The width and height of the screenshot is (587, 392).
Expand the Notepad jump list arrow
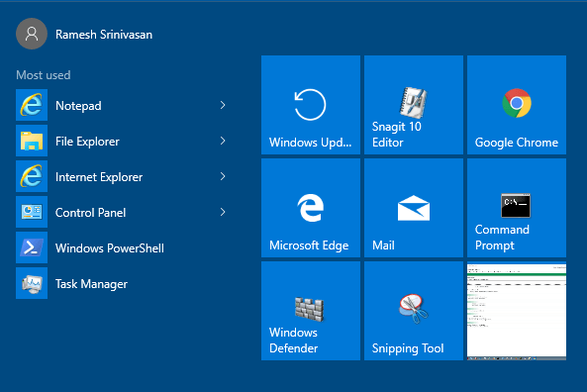click(x=223, y=105)
